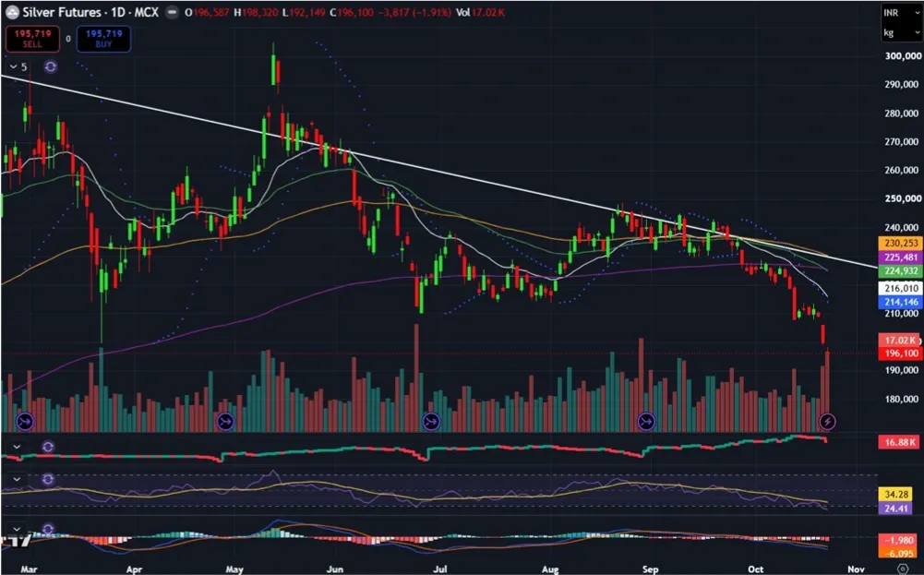Viewport: 924px width, 575px height.
Task: Click the event marker icon near September
Action: click(x=646, y=421)
